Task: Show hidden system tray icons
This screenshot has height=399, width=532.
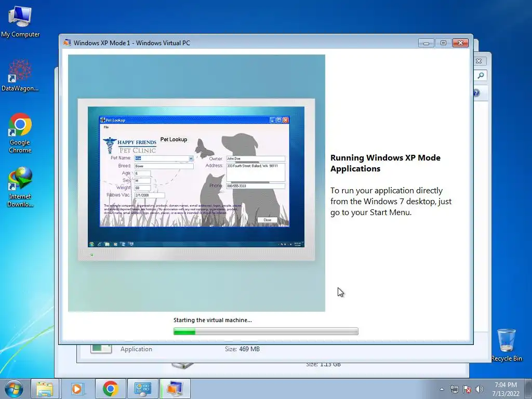Action: tap(442, 389)
